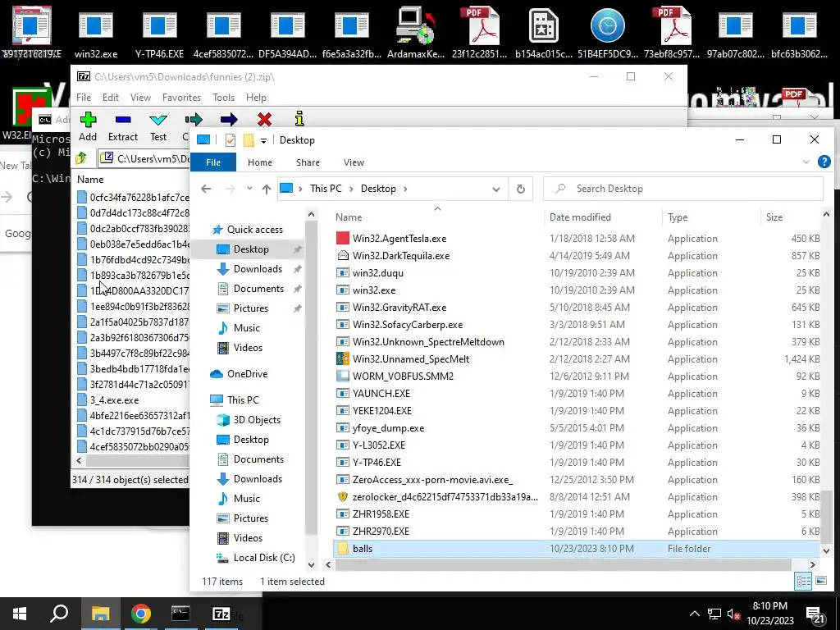Image resolution: width=840 pixels, height=630 pixels.
Task: Show hidden system tray icons
Action: tap(694, 614)
